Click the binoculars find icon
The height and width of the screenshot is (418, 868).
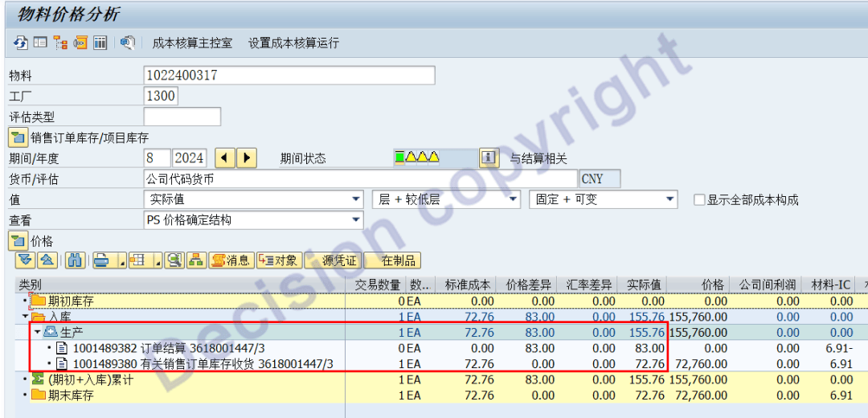pos(75,260)
